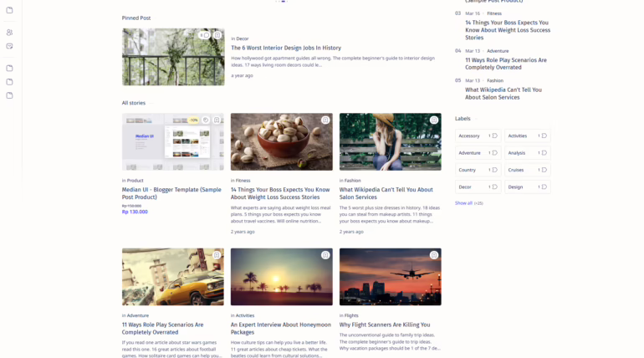Select the Analysis label chip
The height and width of the screenshot is (358, 644).
pos(528,153)
